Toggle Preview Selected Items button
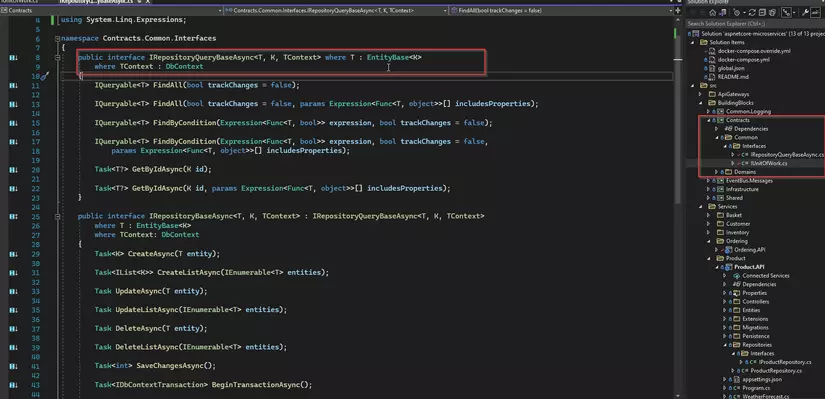The image size is (825, 399). coord(816,13)
